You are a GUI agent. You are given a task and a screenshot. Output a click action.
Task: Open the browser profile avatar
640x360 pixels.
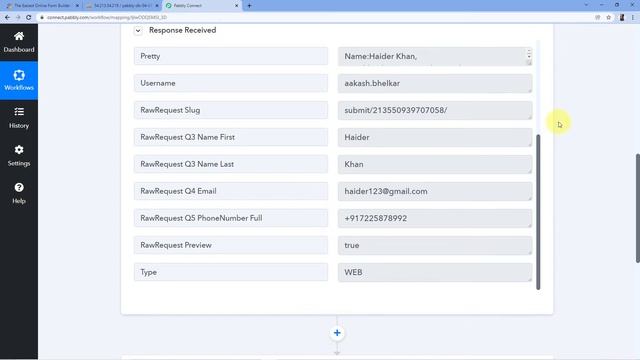(x=622, y=18)
